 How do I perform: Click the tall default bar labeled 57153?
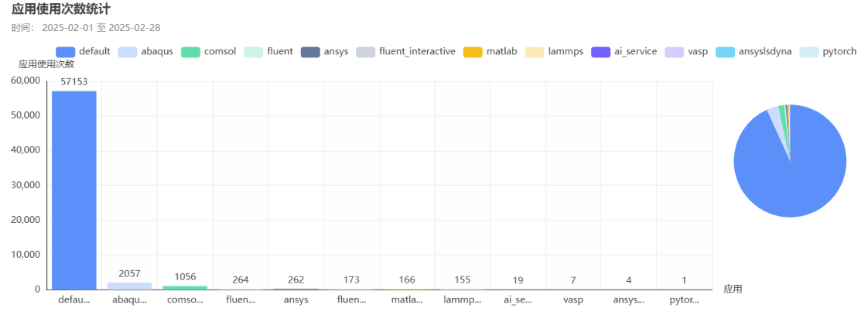74,190
